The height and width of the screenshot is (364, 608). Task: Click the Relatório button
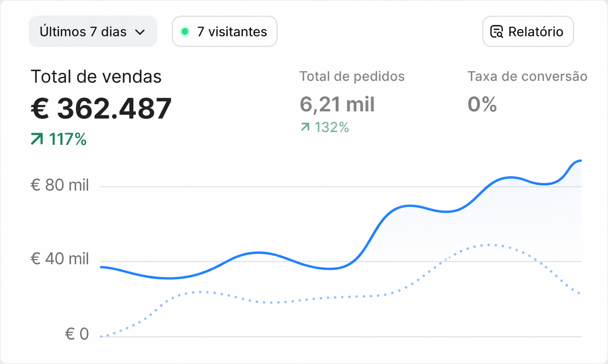click(527, 31)
